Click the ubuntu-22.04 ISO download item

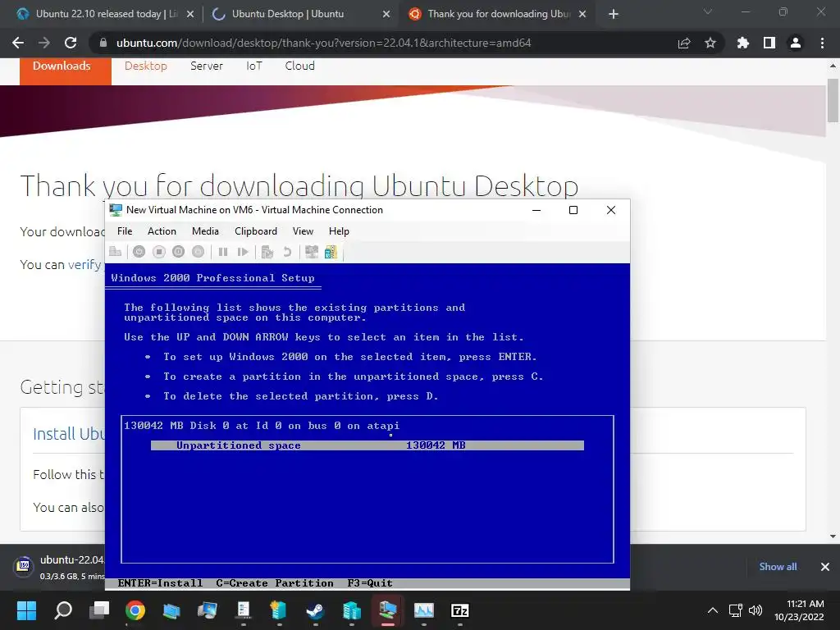click(58, 567)
